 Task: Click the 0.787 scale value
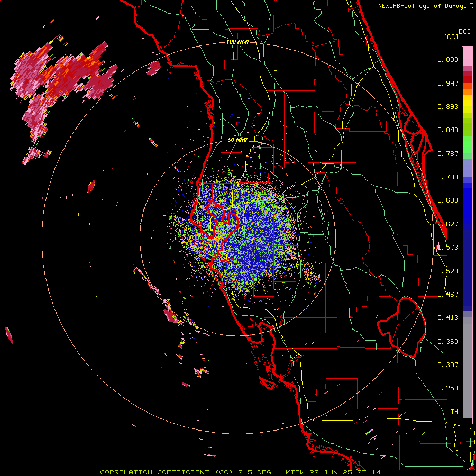[x=448, y=153]
